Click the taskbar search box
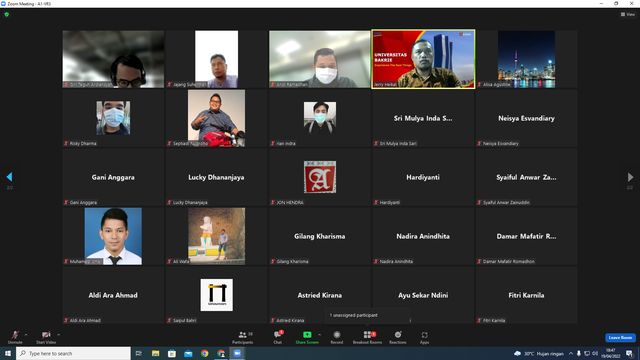The height and width of the screenshot is (360, 640). pos(73,353)
